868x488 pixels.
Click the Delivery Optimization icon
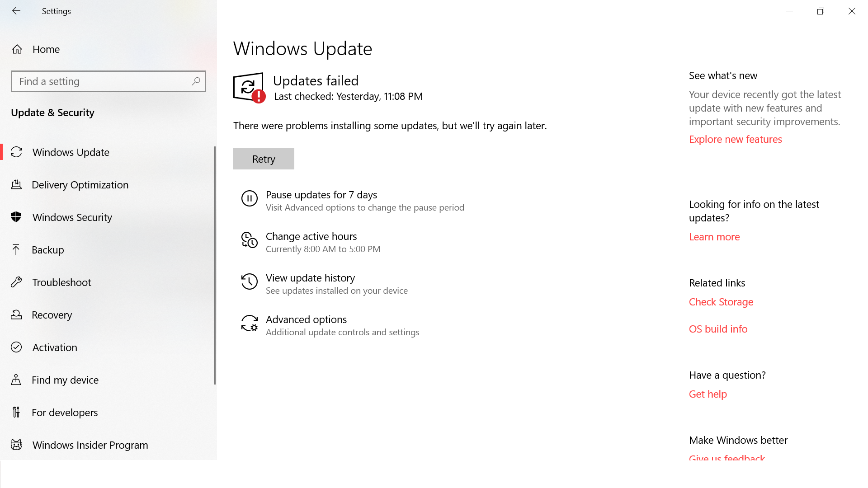point(16,185)
